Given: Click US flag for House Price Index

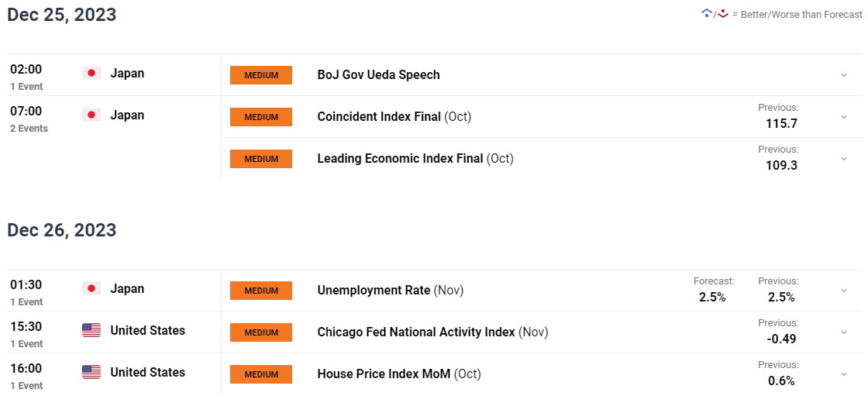Looking at the screenshot, I should [91, 372].
